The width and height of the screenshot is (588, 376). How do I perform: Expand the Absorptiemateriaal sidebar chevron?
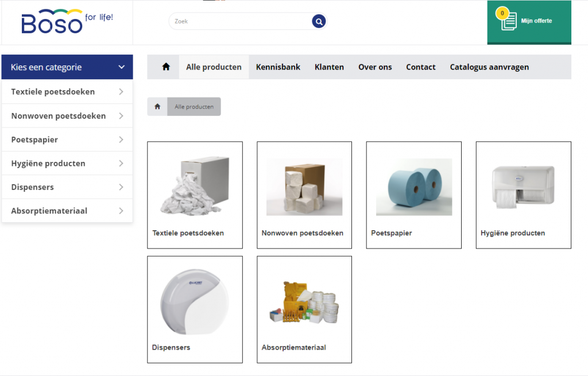tap(121, 211)
